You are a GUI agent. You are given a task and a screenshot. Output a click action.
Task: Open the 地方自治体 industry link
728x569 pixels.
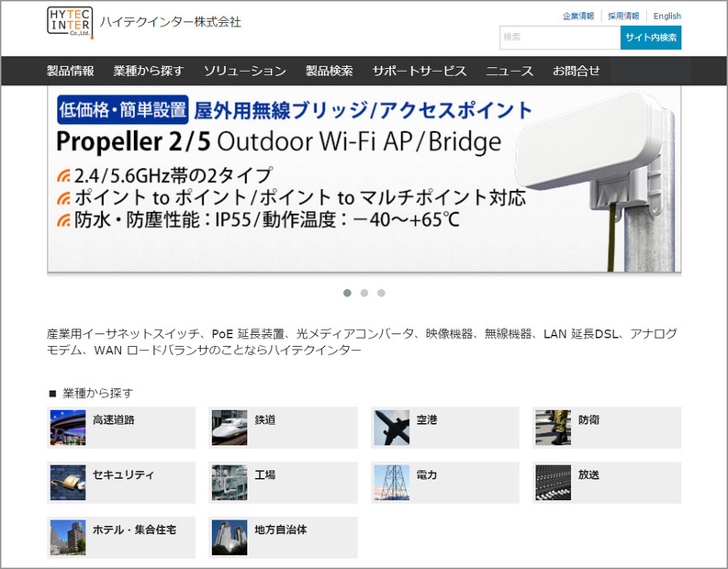(x=281, y=530)
